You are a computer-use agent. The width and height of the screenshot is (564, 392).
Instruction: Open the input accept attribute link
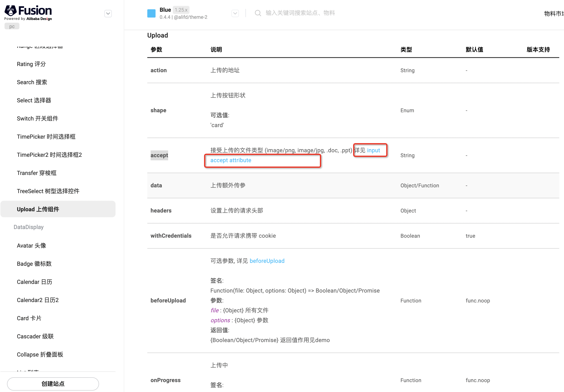point(231,160)
